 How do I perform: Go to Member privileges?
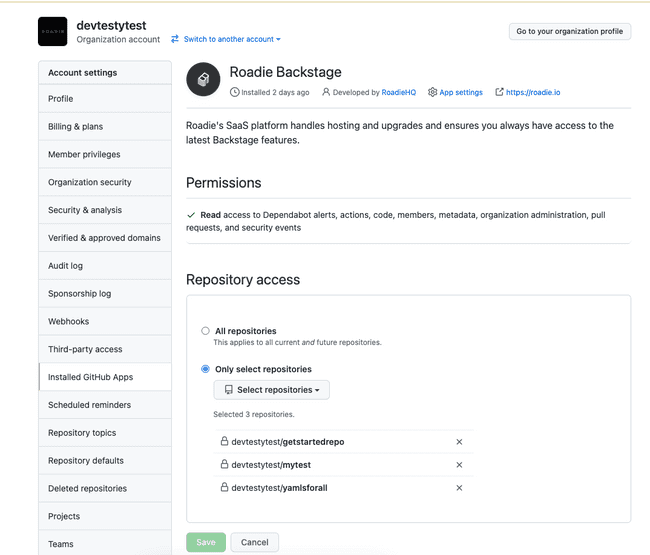105,154
